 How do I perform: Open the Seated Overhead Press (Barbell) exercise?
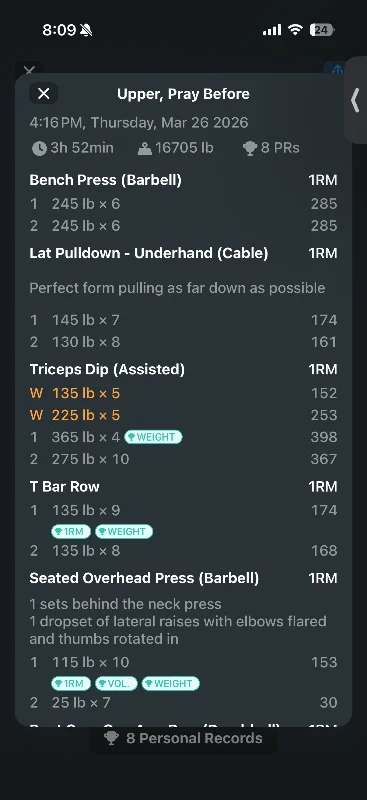144,578
